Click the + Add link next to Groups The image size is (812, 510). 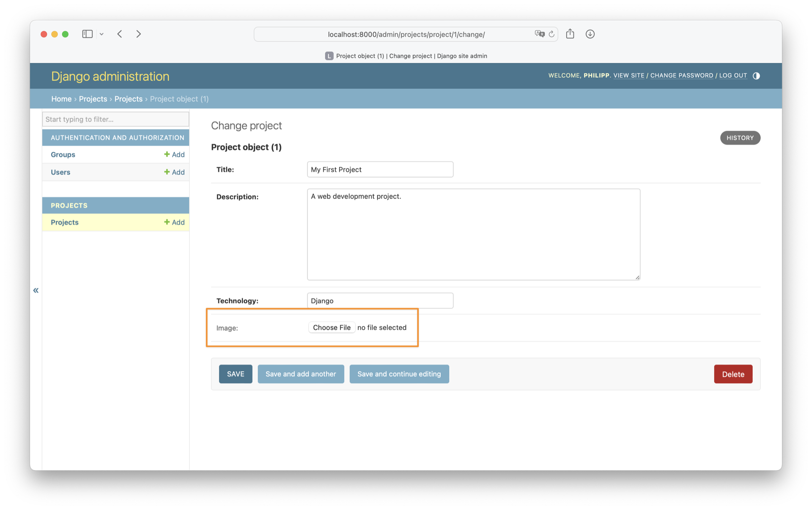(x=174, y=154)
